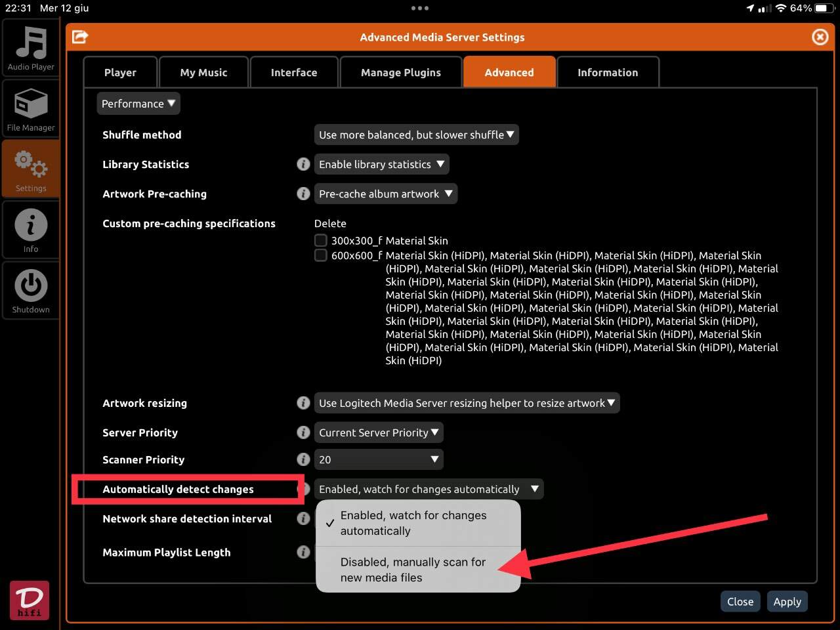The image size is (840, 630).
Task: Click the share/export icon in title bar
Action: [80, 37]
